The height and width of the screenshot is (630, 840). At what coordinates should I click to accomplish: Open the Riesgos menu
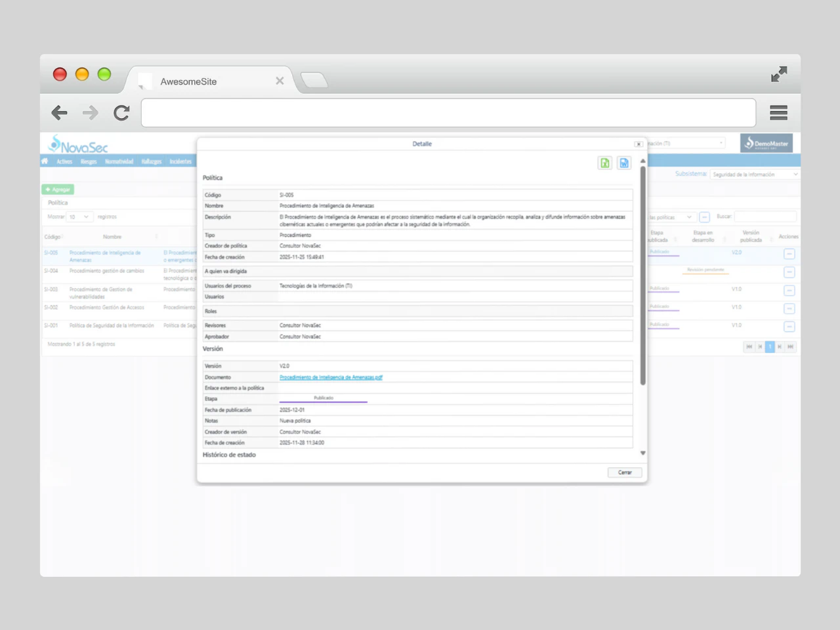[x=88, y=161]
